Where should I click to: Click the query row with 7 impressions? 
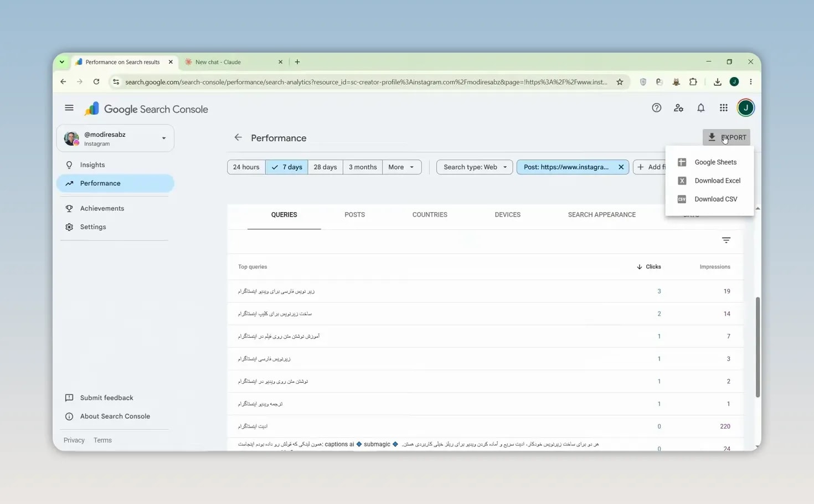[485, 336]
